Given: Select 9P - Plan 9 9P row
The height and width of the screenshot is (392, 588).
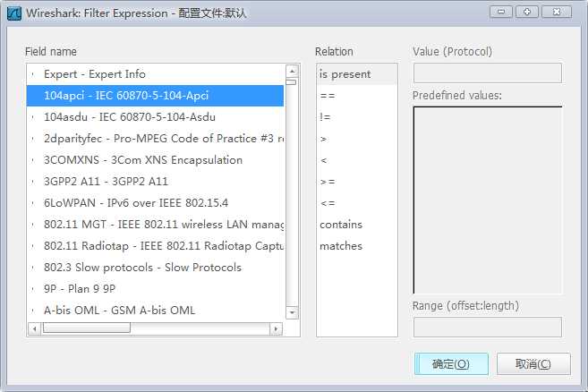Looking at the screenshot, I should [x=155, y=288].
